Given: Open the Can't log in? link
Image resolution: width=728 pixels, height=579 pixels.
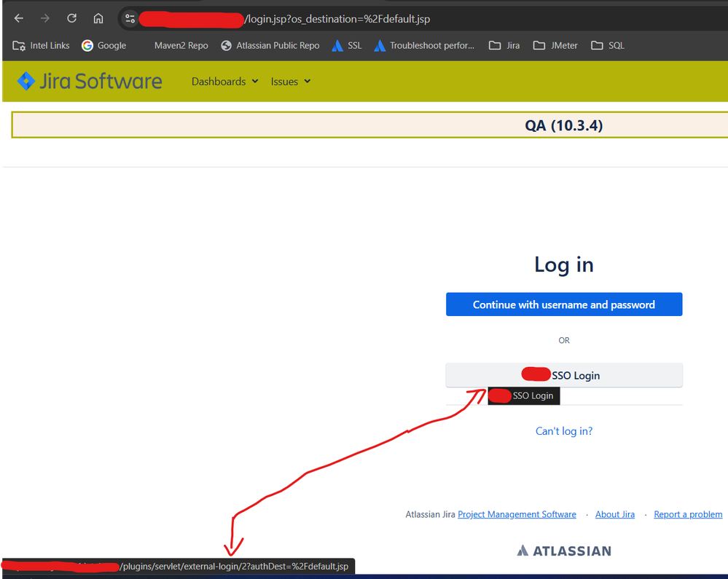Looking at the screenshot, I should [x=563, y=431].
